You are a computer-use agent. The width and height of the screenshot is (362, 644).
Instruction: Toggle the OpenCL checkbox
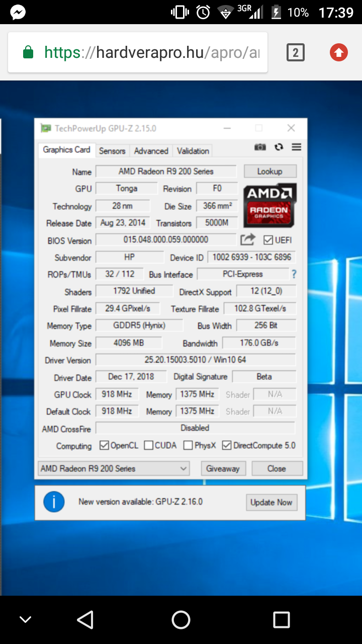pyautogui.click(x=105, y=445)
